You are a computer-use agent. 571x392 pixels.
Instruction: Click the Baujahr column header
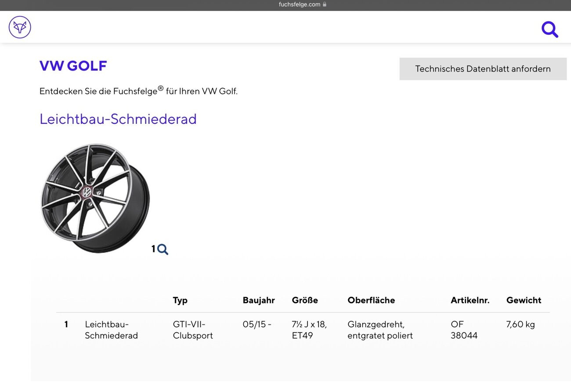(259, 300)
